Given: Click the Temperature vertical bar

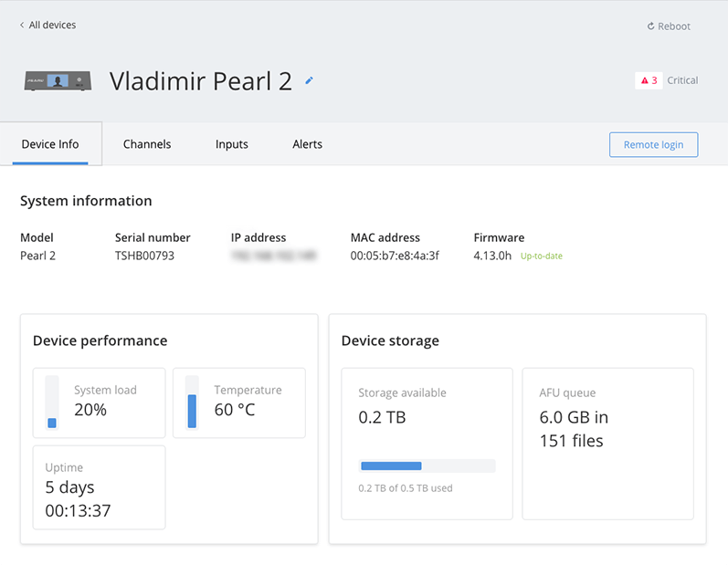Looking at the screenshot, I should (192, 403).
